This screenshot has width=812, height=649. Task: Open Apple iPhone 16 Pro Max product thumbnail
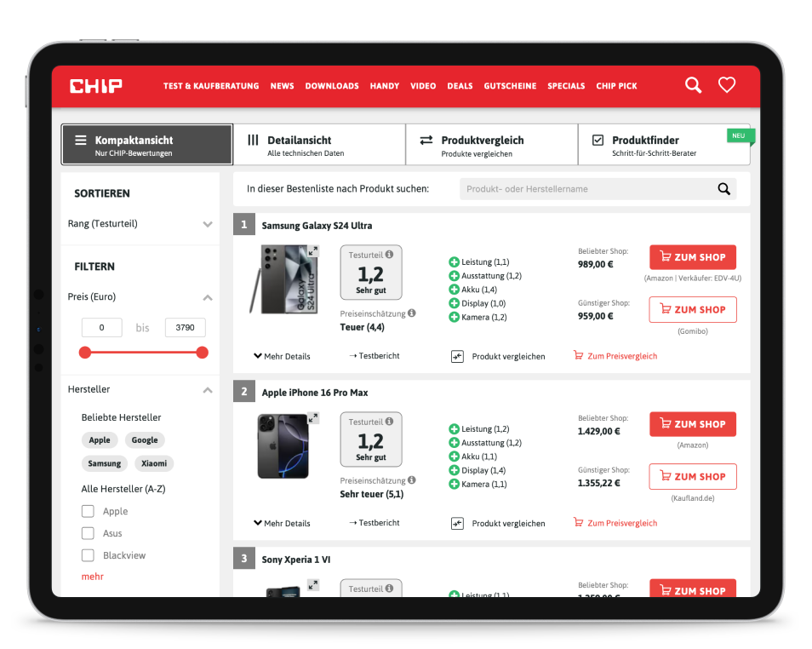click(x=283, y=445)
